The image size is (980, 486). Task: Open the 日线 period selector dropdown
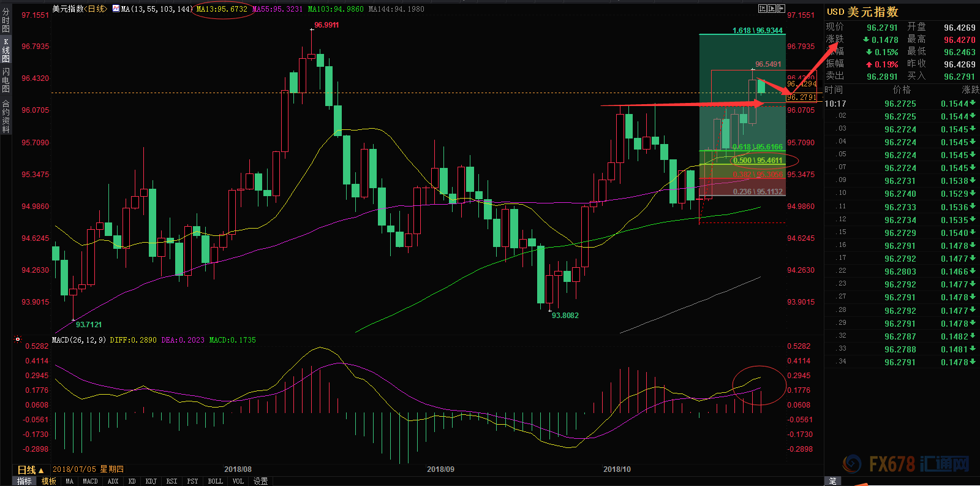click(30, 469)
